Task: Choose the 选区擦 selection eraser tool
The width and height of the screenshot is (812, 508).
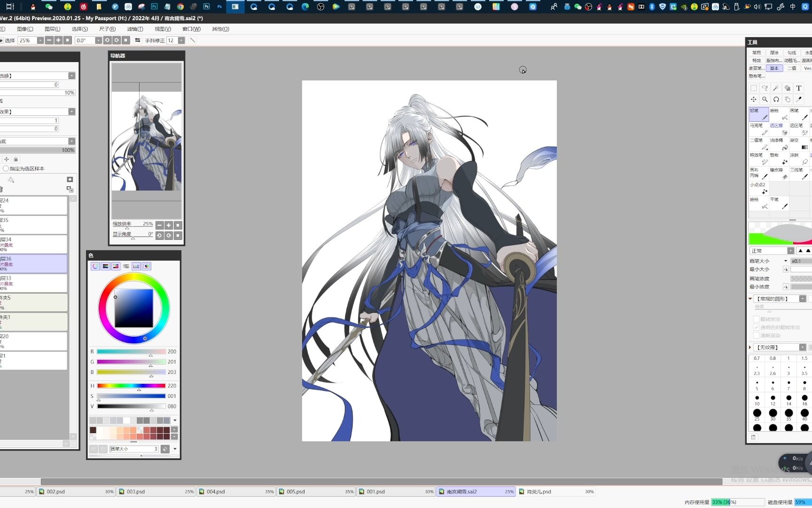Action: (x=779, y=129)
